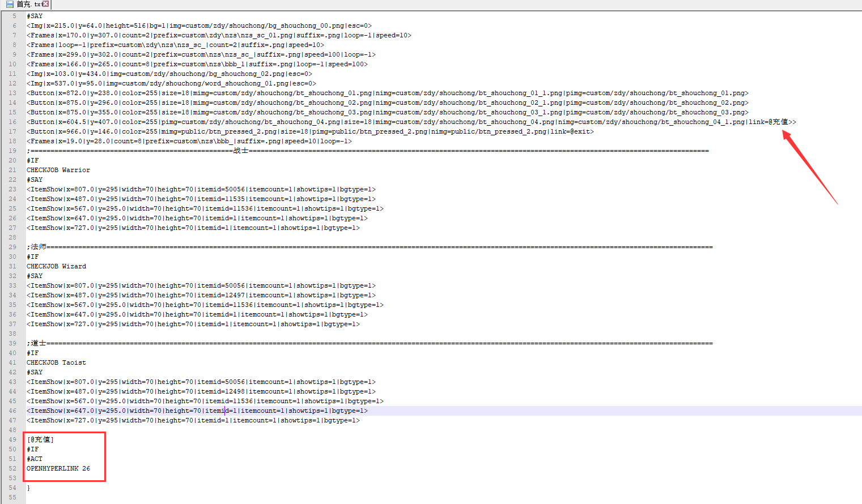Click line number 48 in the margin
The height and width of the screenshot is (504, 862).
12,430
